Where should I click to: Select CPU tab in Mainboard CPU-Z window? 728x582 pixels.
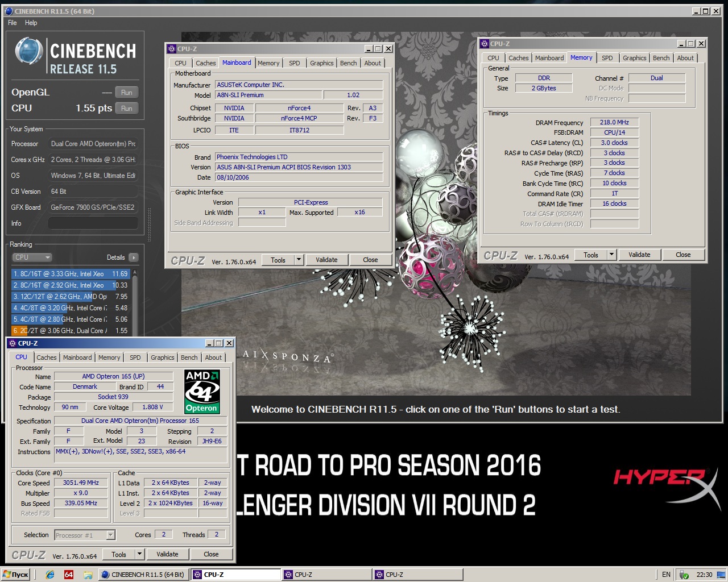click(180, 63)
